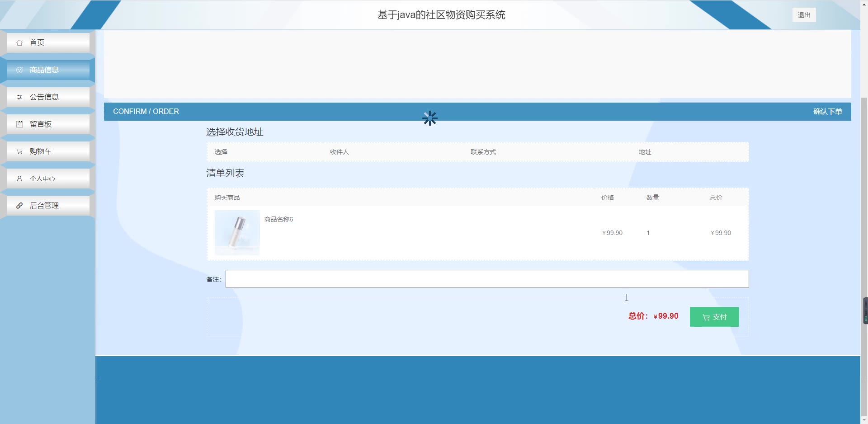Viewport: 868px width, 424px height.
Task: Click the 购买商品 column header
Action: click(x=227, y=198)
